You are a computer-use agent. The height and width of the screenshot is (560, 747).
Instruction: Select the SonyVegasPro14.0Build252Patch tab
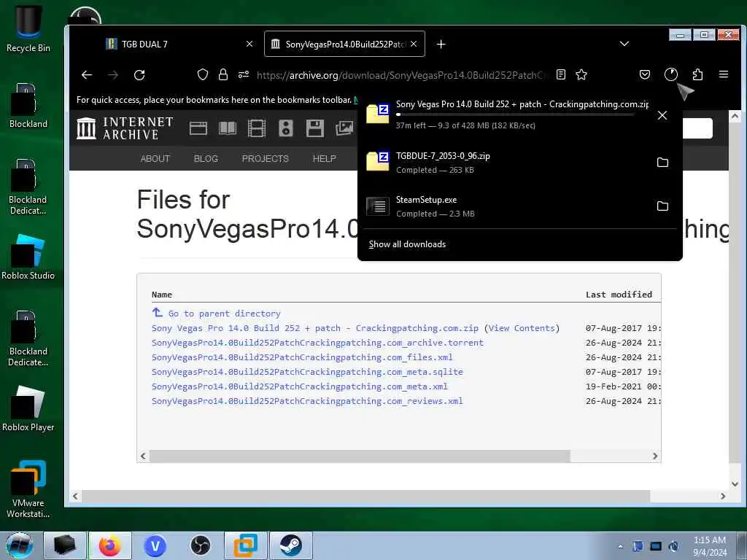(344, 44)
